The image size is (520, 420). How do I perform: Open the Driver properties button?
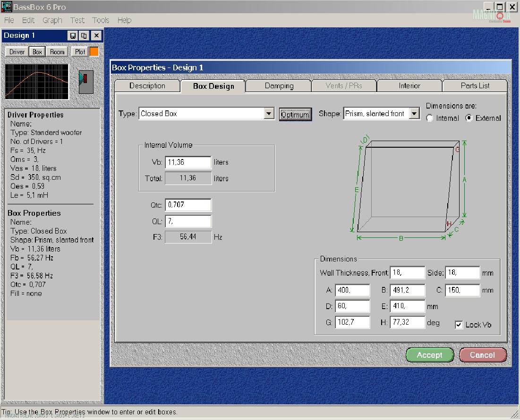(x=17, y=51)
